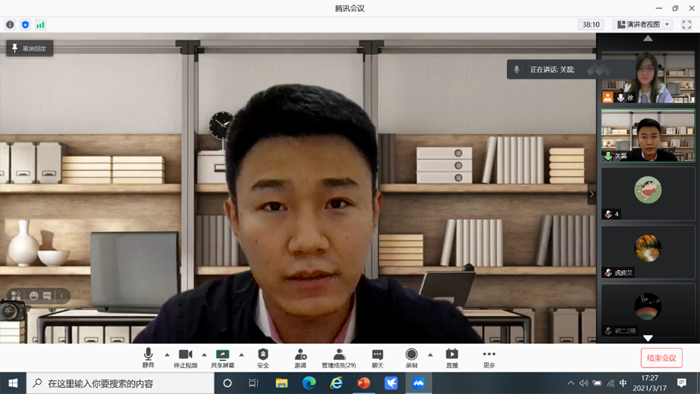
Task: Open the share screen option
Action: (222, 358)
